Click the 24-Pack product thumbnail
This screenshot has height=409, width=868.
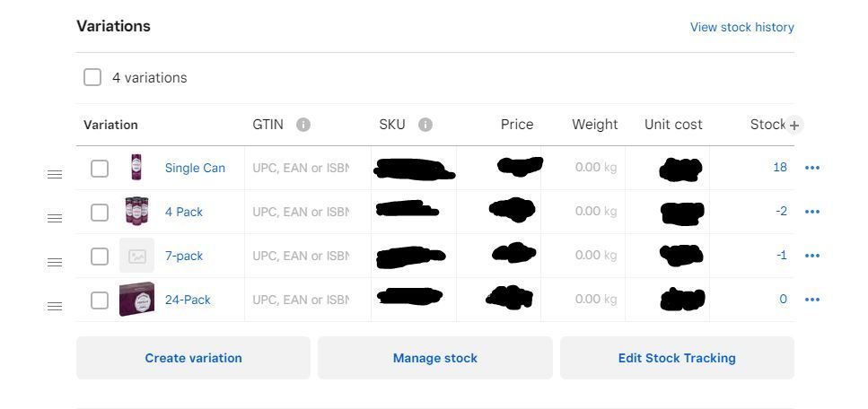(136, 300)
